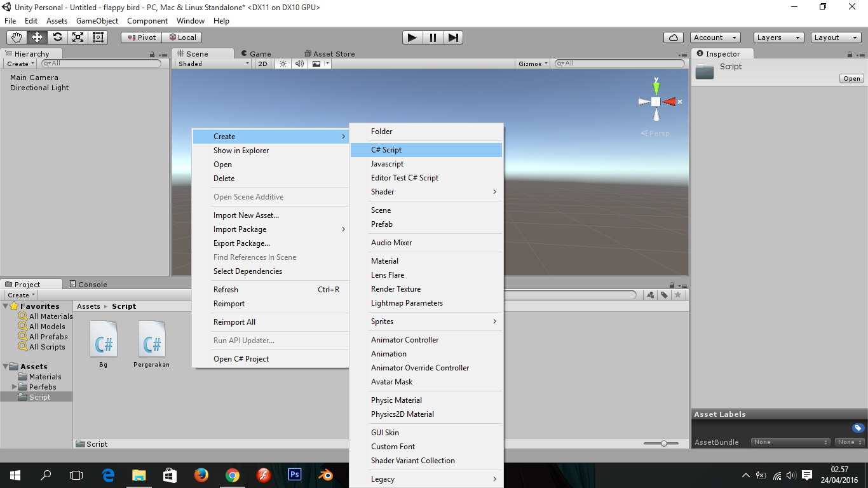This screenshot has height=488, width=868.
Task: Select the Bg C# script file
Action: click(104, 344)
